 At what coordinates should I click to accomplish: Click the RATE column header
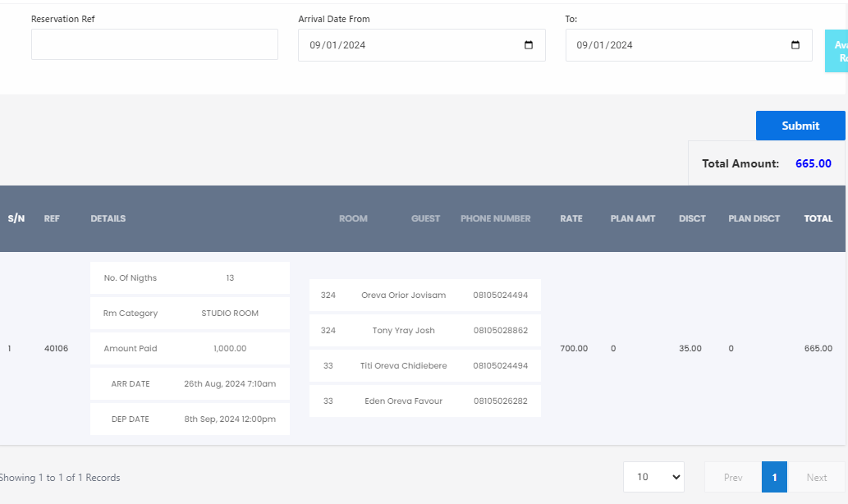click(571, 218)
